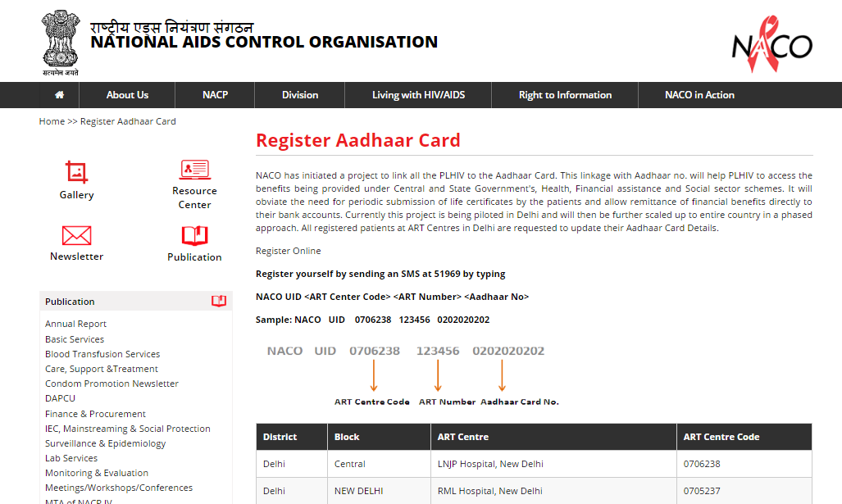Click the Newsletter envelope icon

77,236
